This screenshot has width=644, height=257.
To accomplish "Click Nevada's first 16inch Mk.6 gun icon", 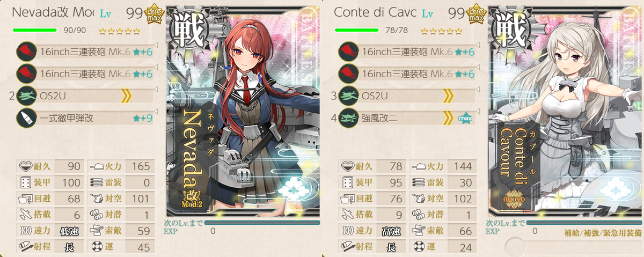I will point(26,51).
